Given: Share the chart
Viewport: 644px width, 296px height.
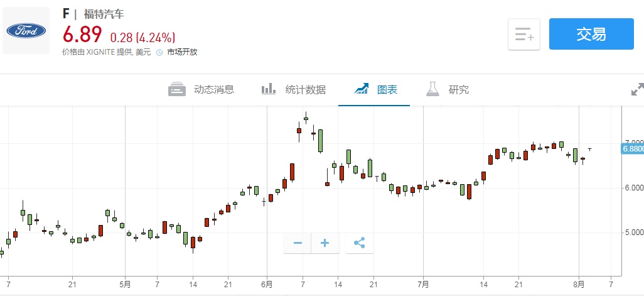Looking at the screenshot, I should (360, 243).
